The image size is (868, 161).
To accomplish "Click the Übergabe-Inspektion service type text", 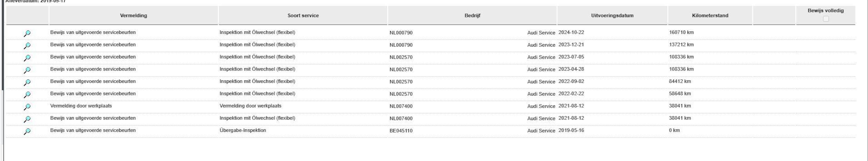I will tap(243, 130).
